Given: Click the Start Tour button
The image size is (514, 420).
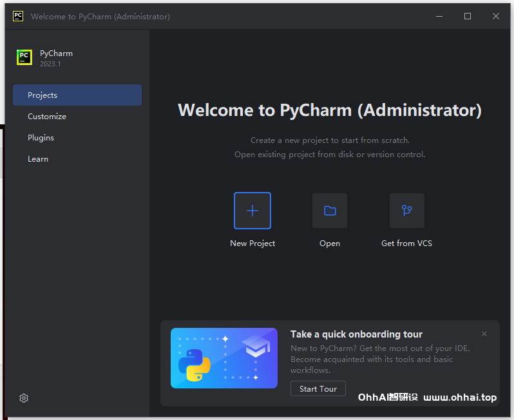Looking at the screenshot, I should (318, 388).
